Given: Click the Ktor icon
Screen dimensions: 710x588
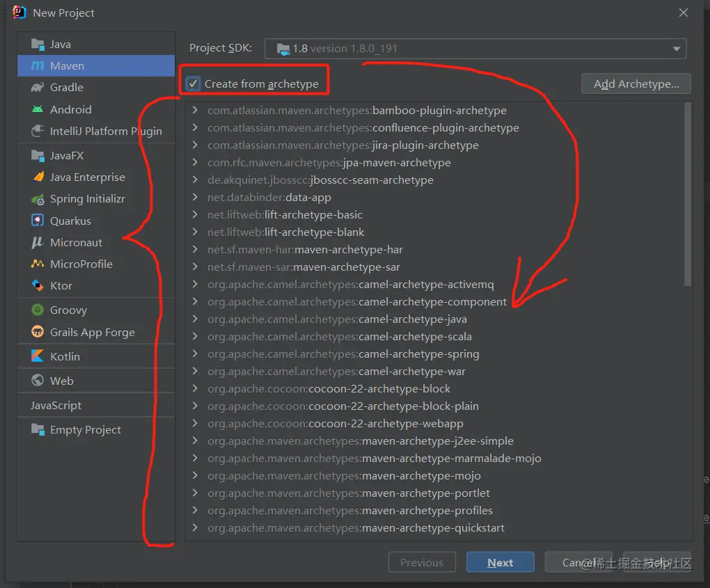Looking at the screenshot, I should tap(38, 285).
